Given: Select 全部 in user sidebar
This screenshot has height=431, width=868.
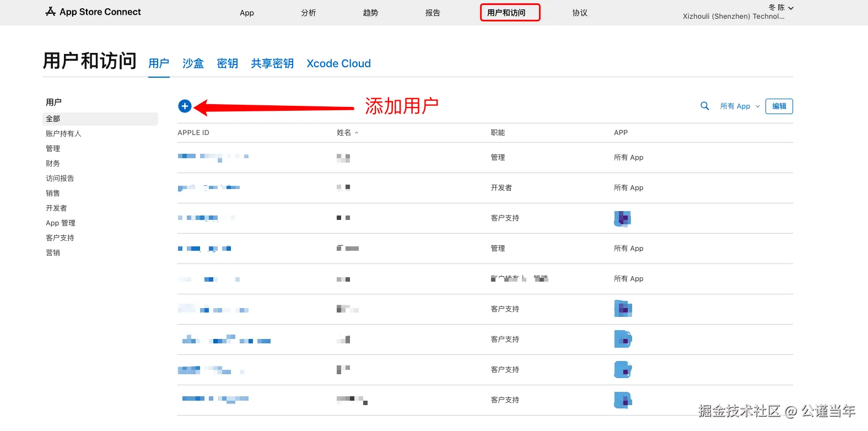Looking at the screenshot, I should pyautogui.click(x=100, y=119).
